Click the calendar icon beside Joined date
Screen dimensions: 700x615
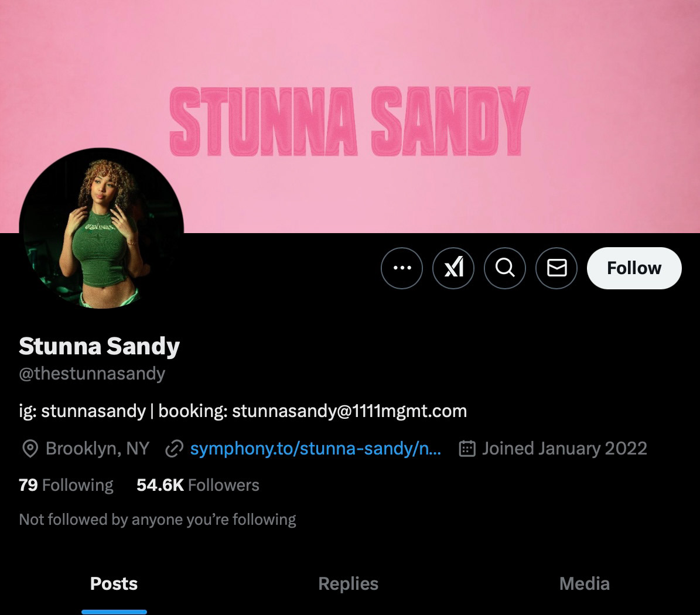[x=467, y=449]
